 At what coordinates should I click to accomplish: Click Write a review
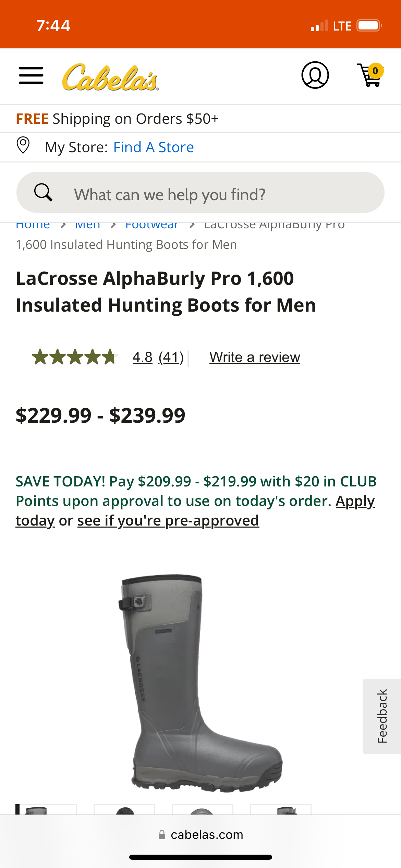(x=255, y=357)
